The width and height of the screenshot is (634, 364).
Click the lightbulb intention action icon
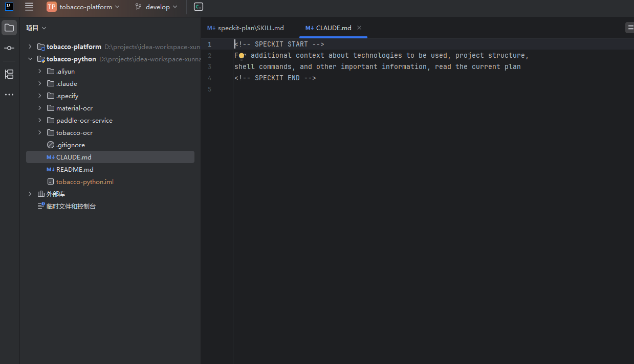(242, 56)
